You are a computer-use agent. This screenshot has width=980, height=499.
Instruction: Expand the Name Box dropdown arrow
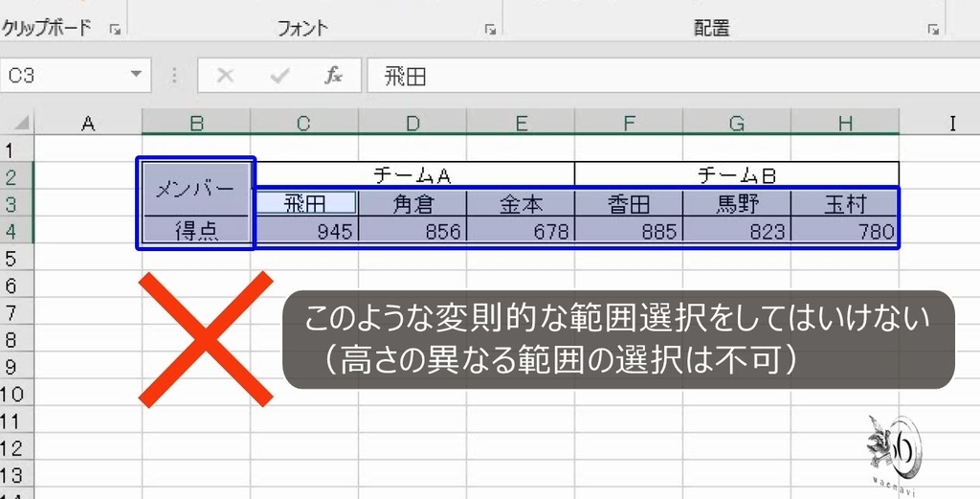[x=136, y=75]
